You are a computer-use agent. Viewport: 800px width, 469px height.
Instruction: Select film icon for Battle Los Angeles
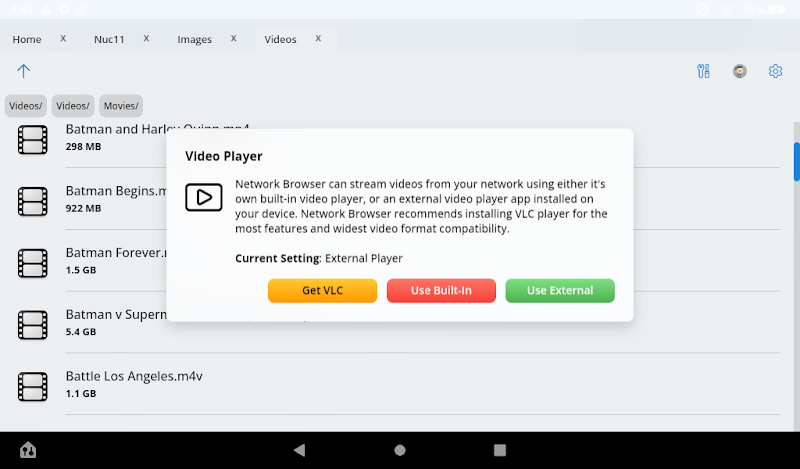pos(33,386)
